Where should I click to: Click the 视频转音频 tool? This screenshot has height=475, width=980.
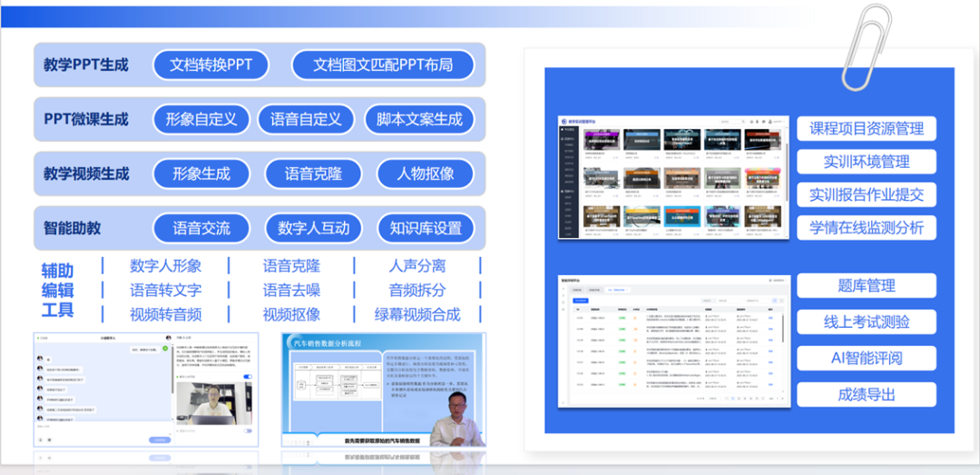(x=166, y=313)
